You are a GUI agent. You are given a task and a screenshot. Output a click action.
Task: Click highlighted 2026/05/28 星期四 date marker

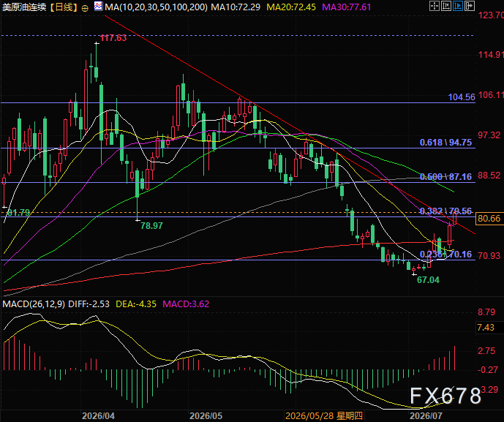[x=324, y=416]
